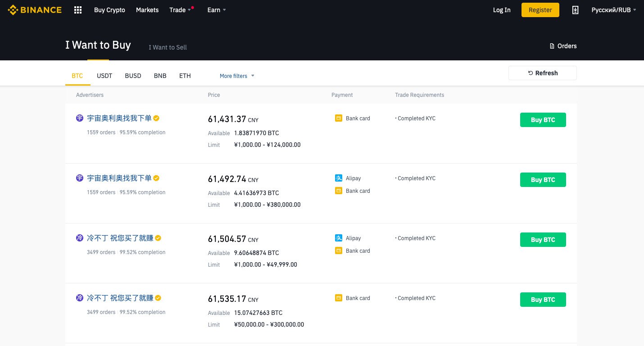Click the Register button

[x=540, y=10]
